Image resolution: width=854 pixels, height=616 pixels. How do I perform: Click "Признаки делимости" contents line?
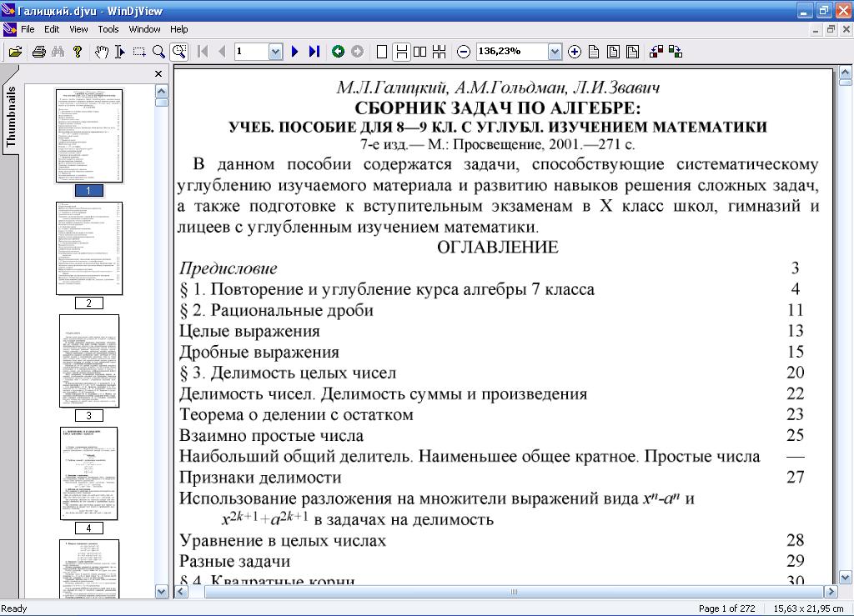pyautogui.click(x=260, y=478)
